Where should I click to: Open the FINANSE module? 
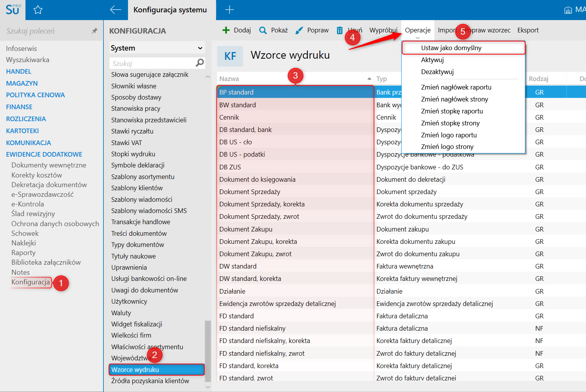coord(19,107)
